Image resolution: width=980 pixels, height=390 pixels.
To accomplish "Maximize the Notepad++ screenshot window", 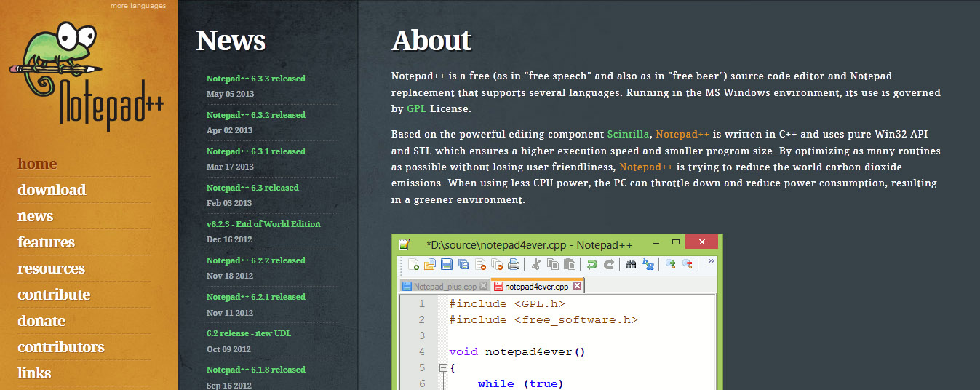I will tap(676, 242).
